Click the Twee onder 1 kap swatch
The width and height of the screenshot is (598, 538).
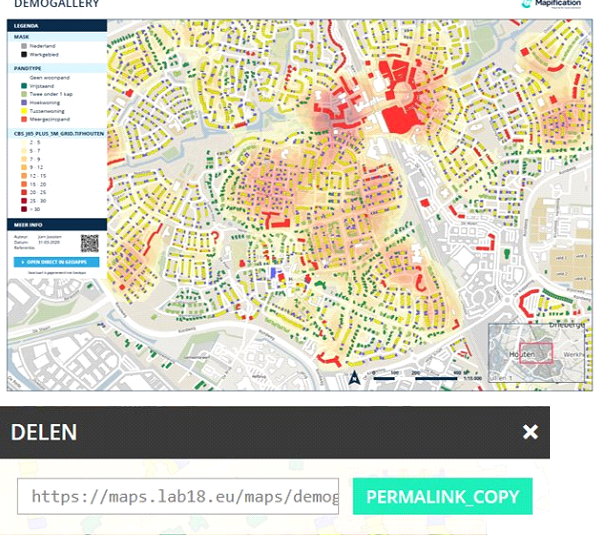point(24,94)
